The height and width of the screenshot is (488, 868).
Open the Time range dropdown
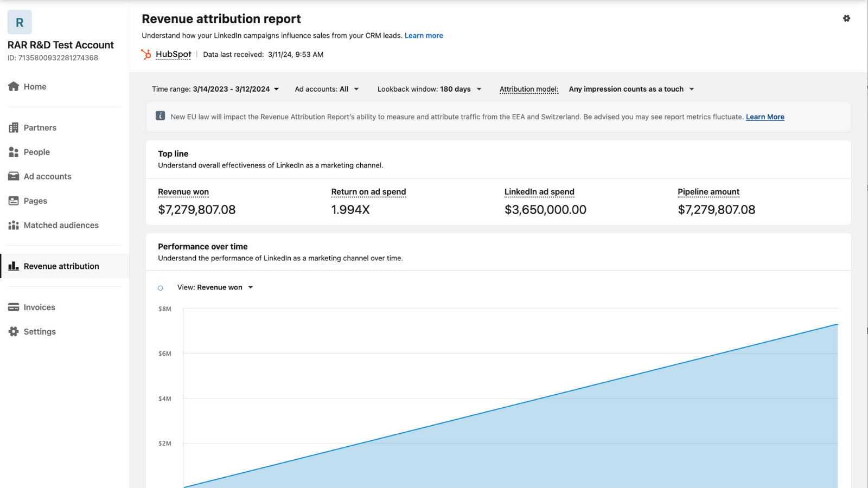pos(215,89)
